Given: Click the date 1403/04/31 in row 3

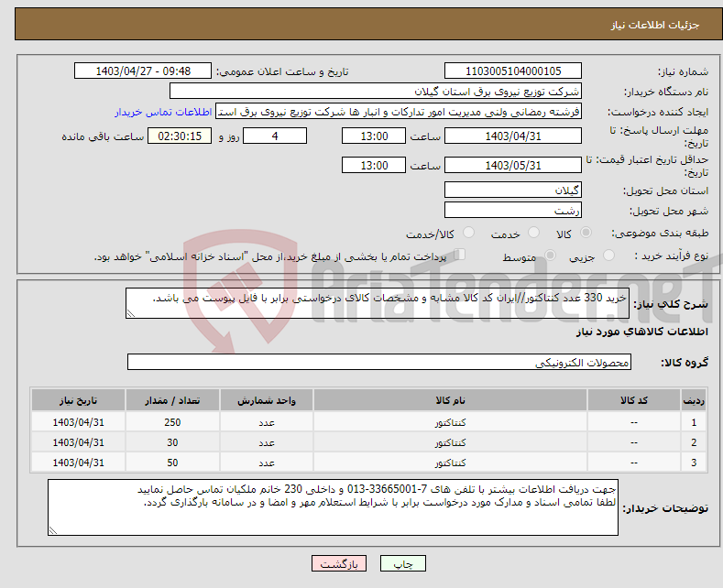Looking at the screenshot, I should 79,463.
